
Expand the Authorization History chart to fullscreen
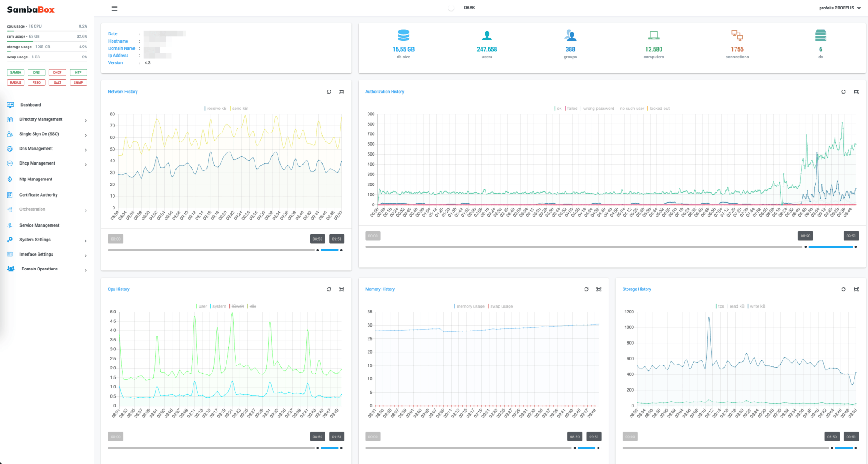[x=856, y=92]
